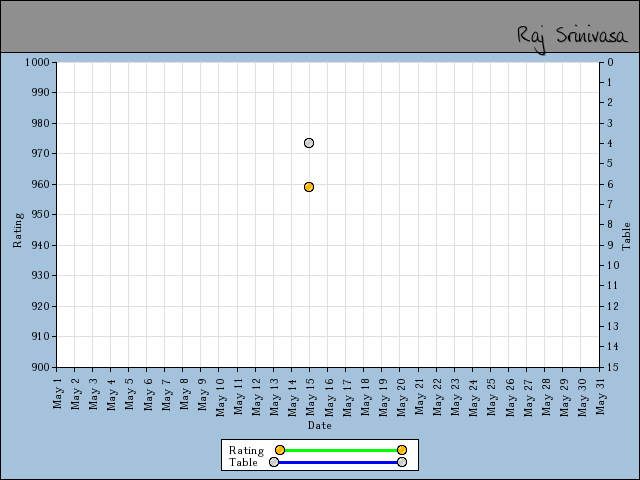Click the grey Table data point on May 15
Image resolution: width=640 pixels, height=480 pixels.
pyautogui.click(x=309, y=143)
